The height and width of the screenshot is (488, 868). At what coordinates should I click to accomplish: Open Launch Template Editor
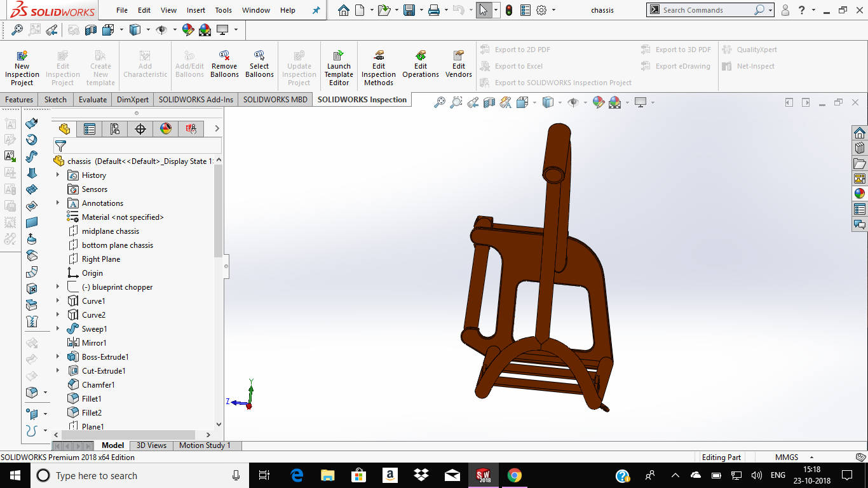click(x=339, y=68)
